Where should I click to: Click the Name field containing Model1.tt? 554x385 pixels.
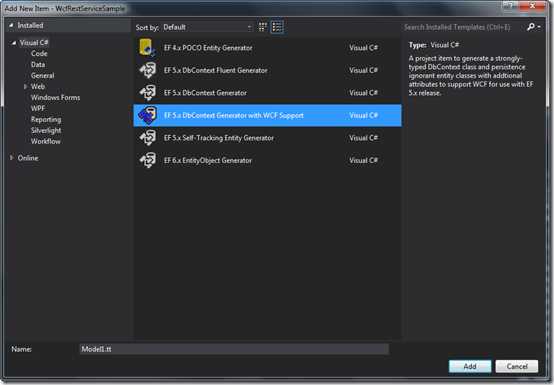coord(234,349)
